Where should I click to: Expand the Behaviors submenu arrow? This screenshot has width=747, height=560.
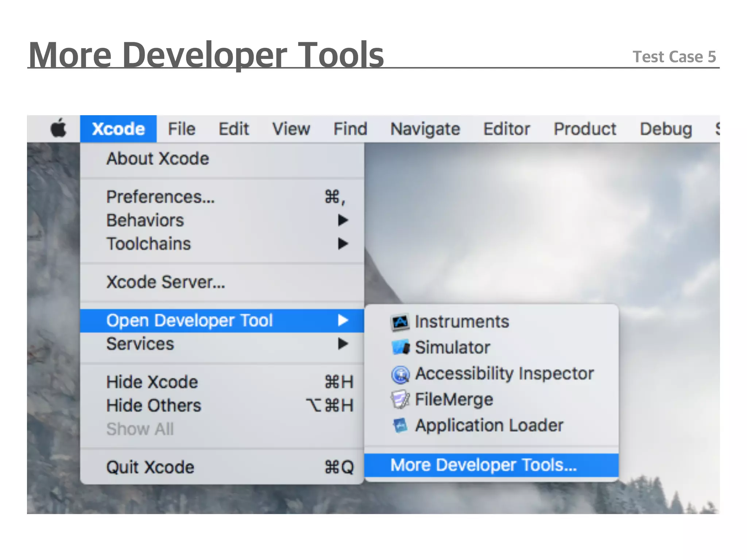342,220
